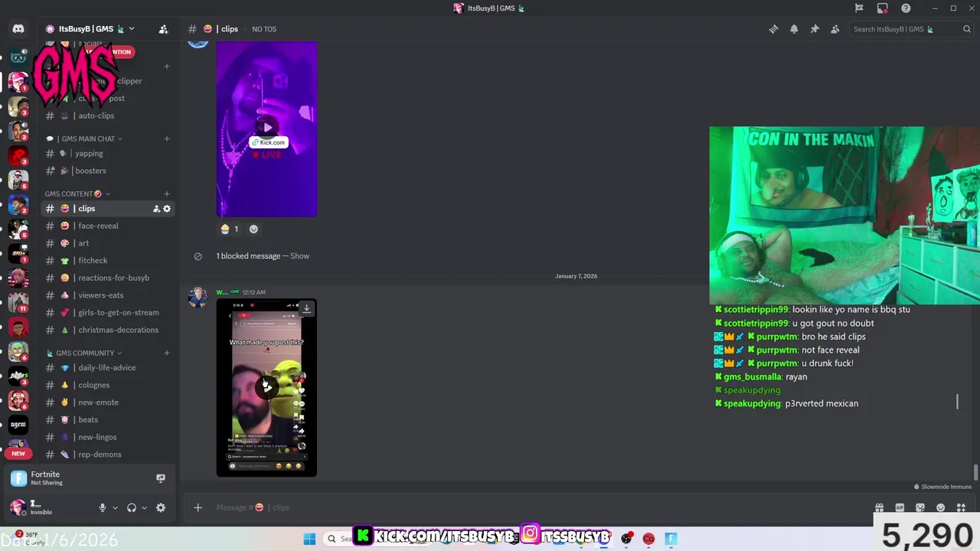Open the sticker picker
This screenshot has width=980, height=551.
click(920, 507)
